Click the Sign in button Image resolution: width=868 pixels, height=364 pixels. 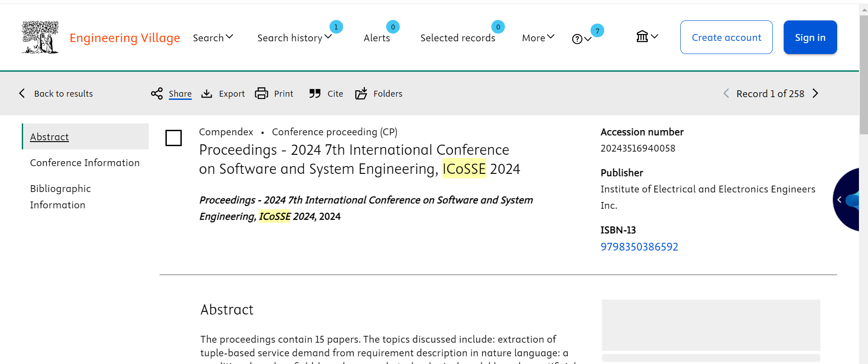pos(810,37)
